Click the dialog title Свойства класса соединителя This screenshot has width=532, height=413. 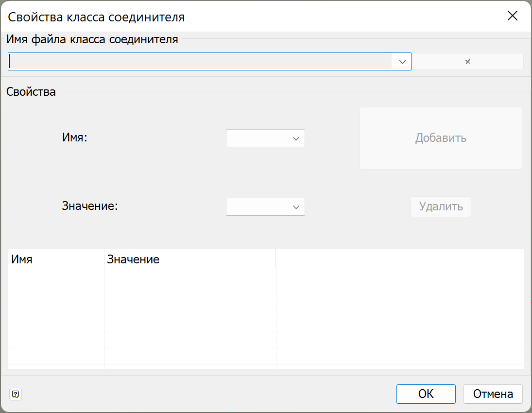[x=96, y=17]
